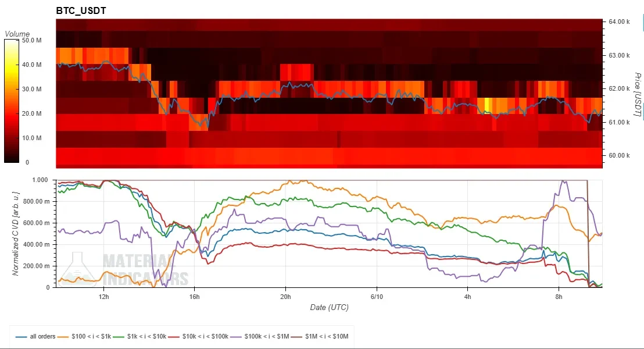
Task: Click the 'Price [USDT]' right axis title
Action: 637,95
